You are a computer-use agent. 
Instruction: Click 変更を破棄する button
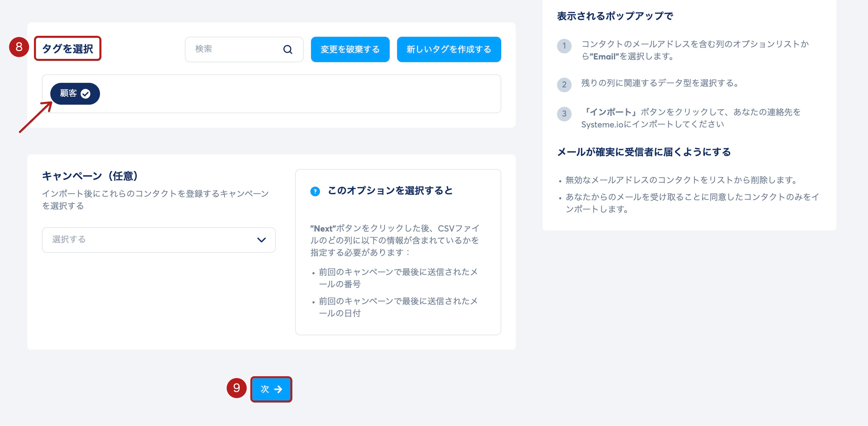[x=350, y=49]
